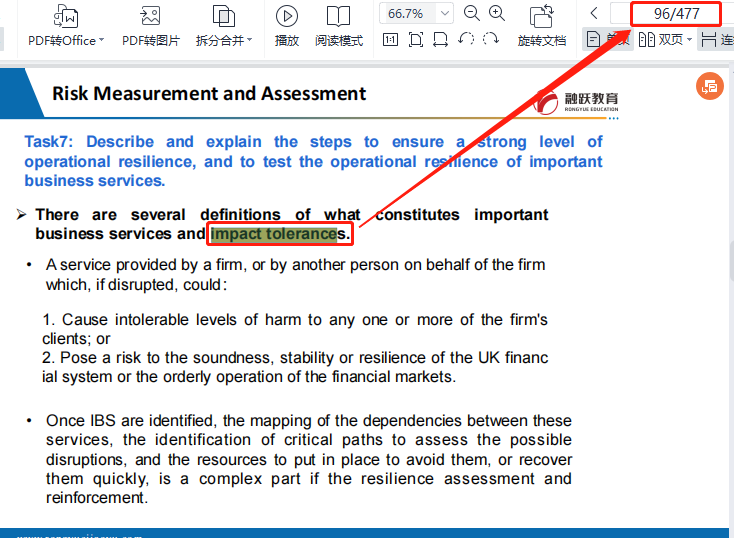Click the fit width icon
Screen dimensions: 734x538
click(x=441, y=40)
